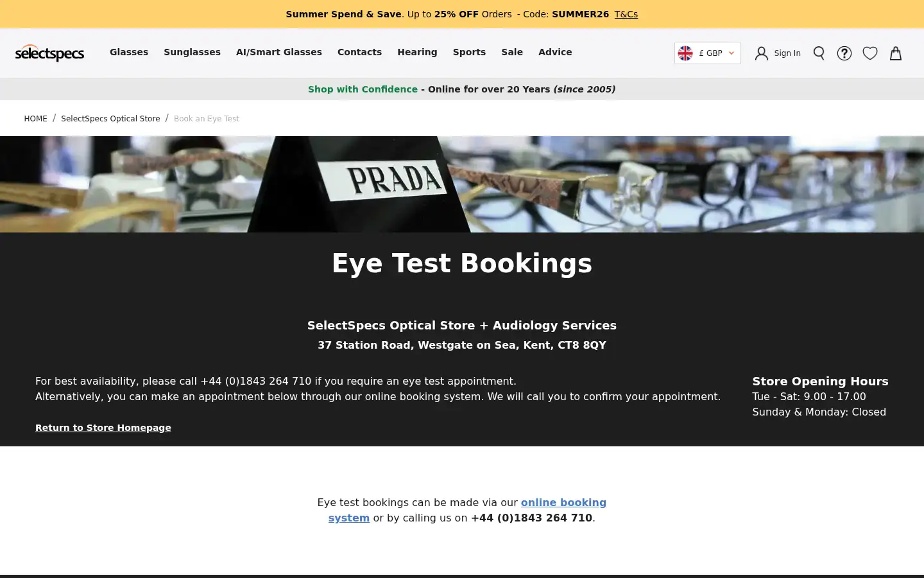The width and height of the screenshot is (924, 578).
Task: Open the Sports menu
Action: (x=469, y=52)
